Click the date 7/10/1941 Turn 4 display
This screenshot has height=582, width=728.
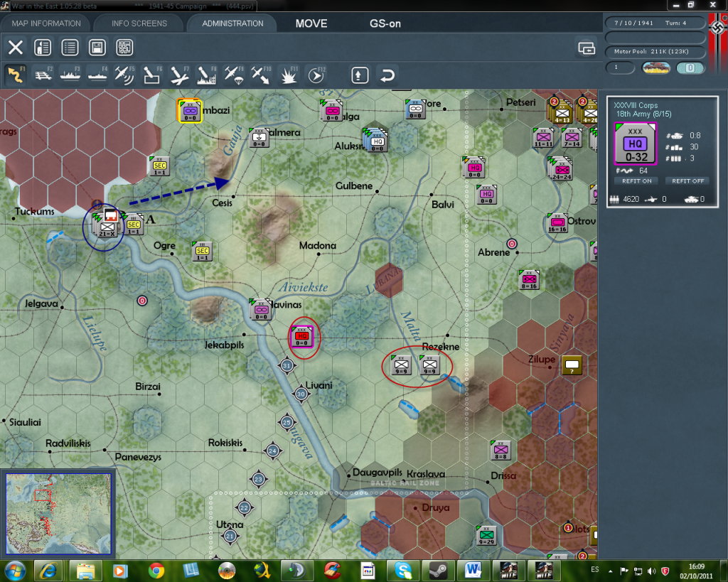pos(655,23)
